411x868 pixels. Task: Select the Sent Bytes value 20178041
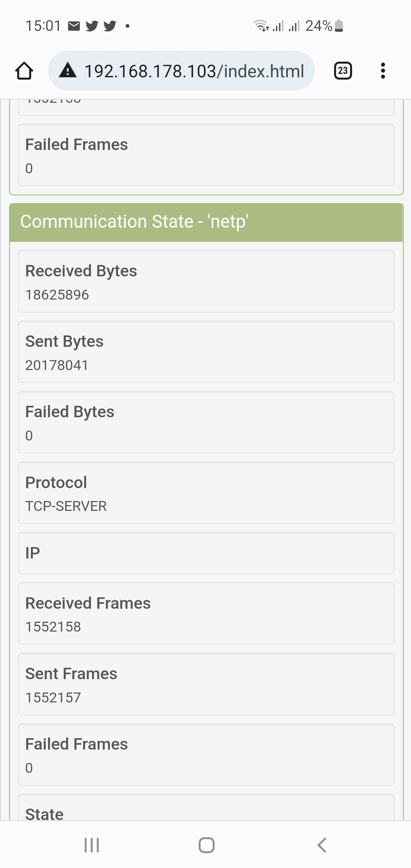(x=57, y=365)
